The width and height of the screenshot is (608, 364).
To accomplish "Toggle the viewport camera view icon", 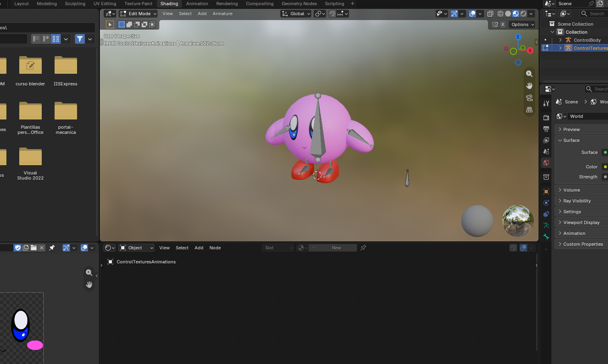I will point(529,98).
